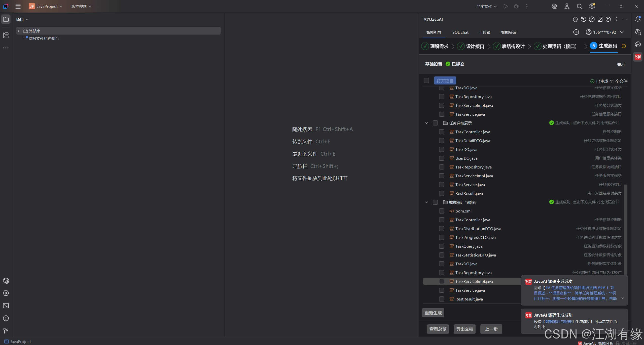Minimize the JavaAI tool panel

click(625, 19)
